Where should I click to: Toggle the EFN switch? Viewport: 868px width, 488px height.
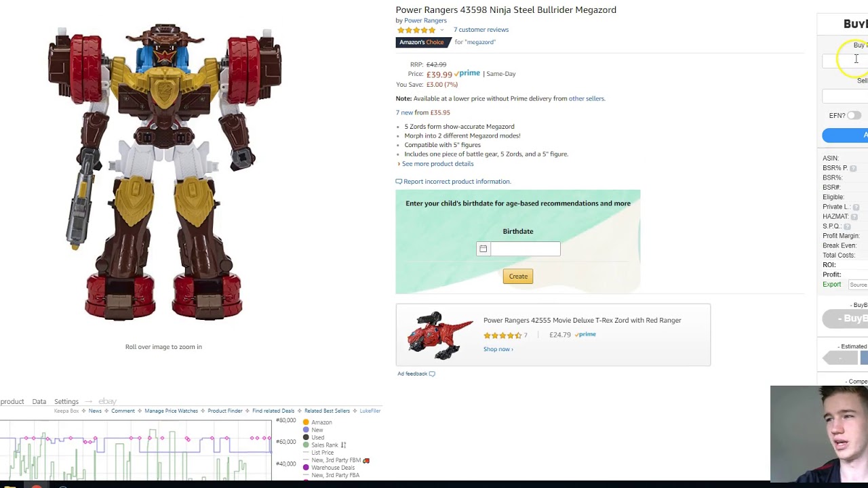pyautogui.click(x=854, y=115)
